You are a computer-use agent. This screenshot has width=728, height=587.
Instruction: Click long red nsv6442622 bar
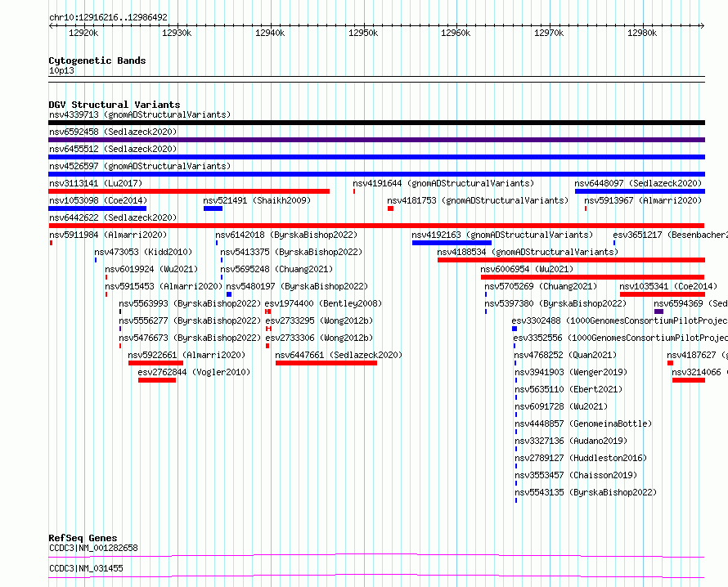coord(376,226)
